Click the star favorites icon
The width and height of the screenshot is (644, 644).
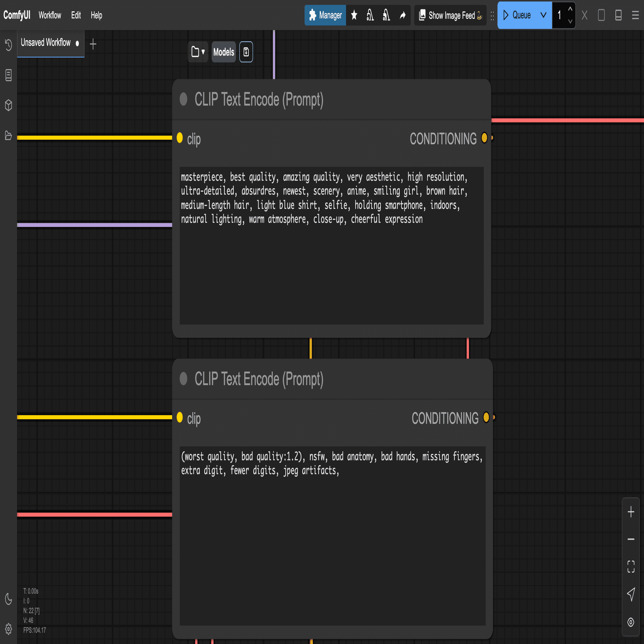coord(354,15)
